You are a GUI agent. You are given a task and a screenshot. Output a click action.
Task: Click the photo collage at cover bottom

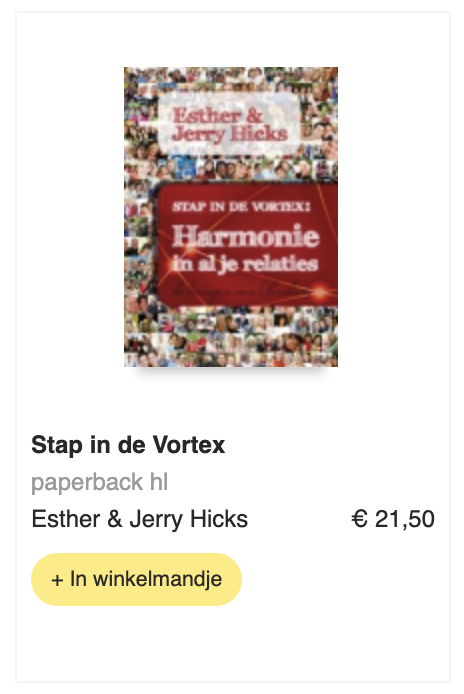point(231,336)
